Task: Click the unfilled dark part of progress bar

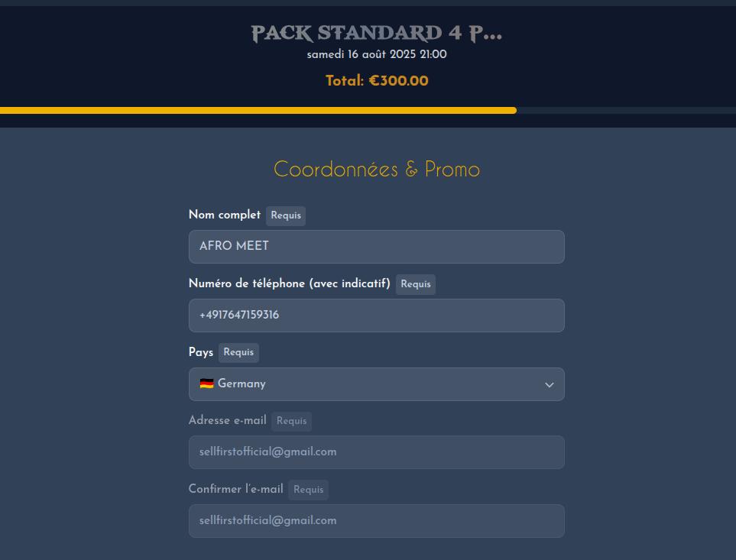Action: coord(626,110)
